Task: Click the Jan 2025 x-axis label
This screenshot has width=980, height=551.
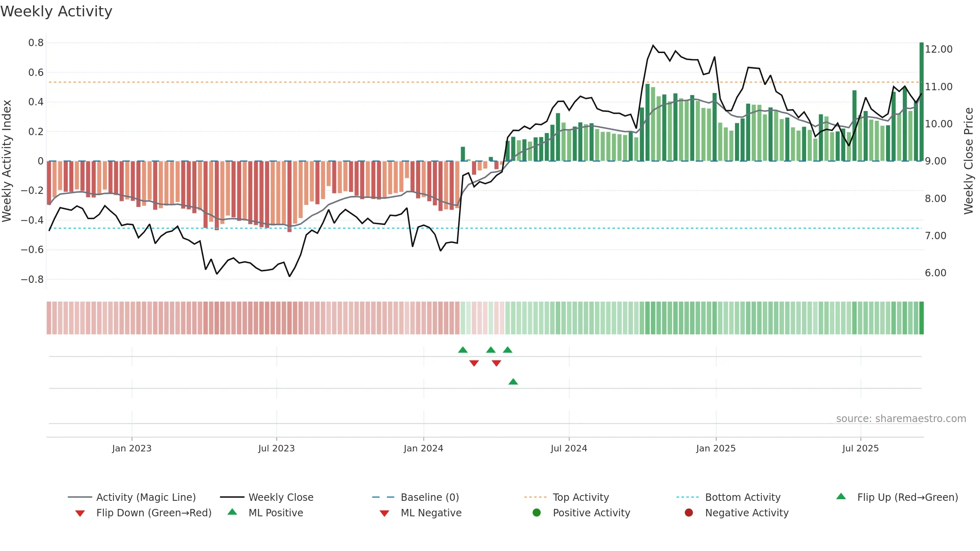Action: pyautogui.click(x=716, y=448)
